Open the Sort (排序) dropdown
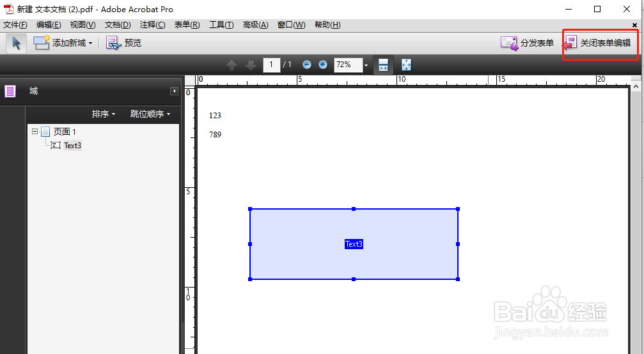 104,114
